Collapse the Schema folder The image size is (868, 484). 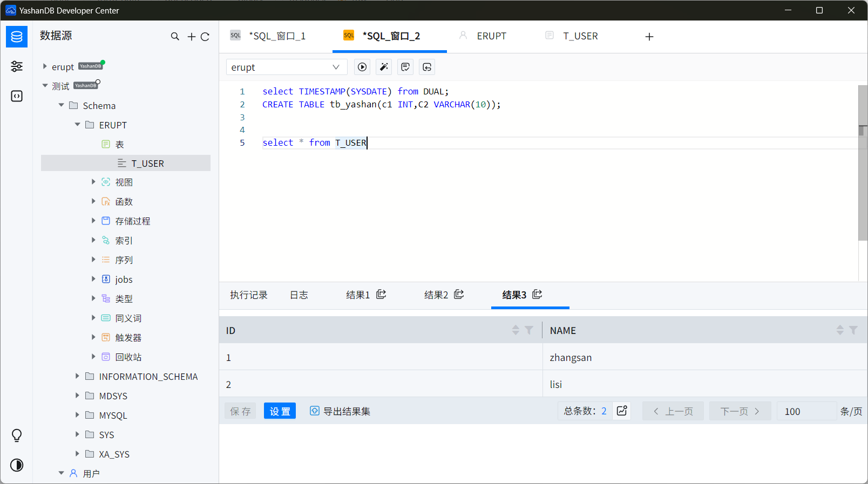61,105
